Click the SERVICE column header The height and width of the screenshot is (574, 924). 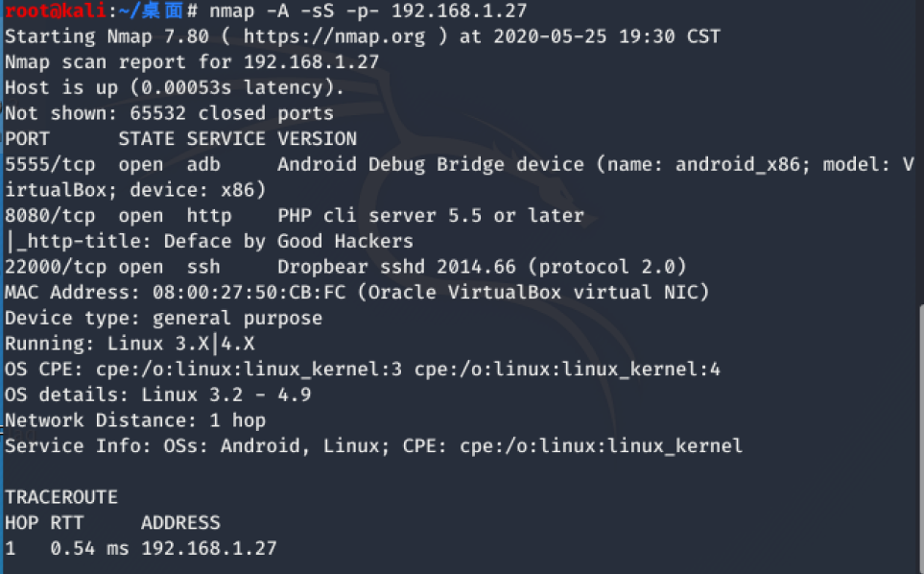[x=225, y=139]
